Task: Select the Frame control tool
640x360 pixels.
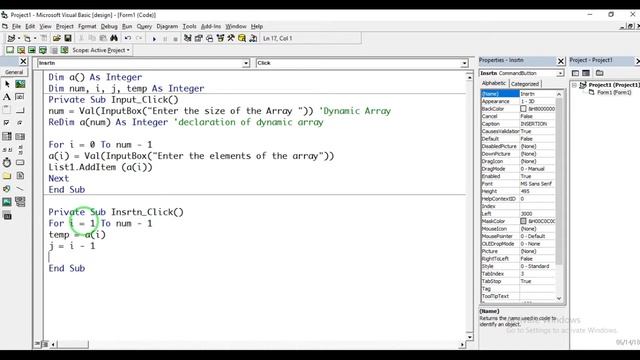Action: click(x=7, y=110)
